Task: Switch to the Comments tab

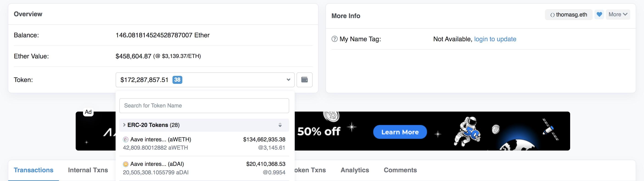Action: [x=400, y=170]
